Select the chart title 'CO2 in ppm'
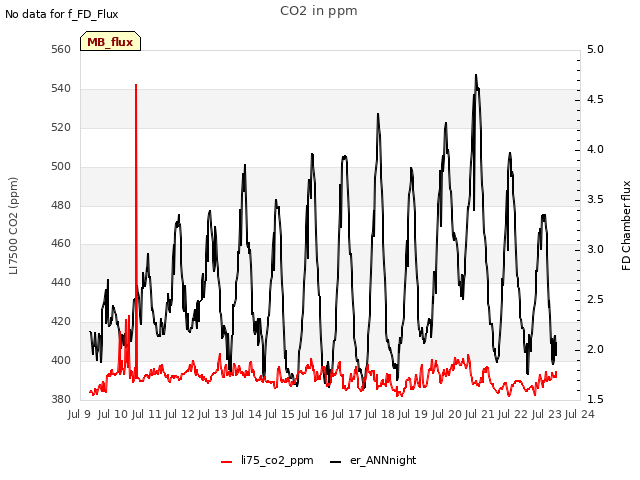The image size is (640, 480). point(319,11)
